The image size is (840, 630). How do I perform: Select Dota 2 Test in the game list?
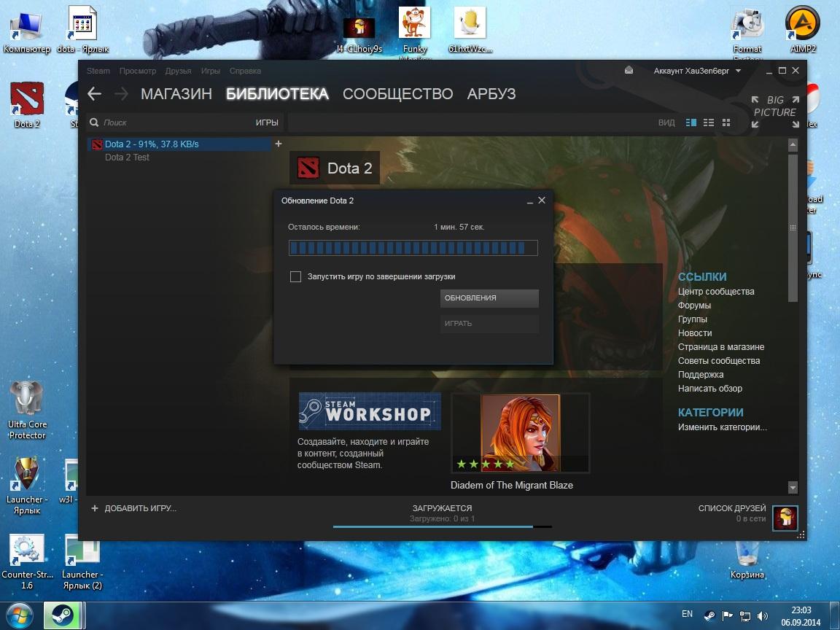(126, 157)
